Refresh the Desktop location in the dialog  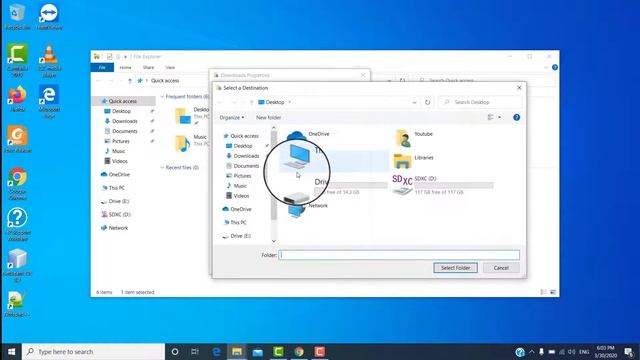(427, 102)
